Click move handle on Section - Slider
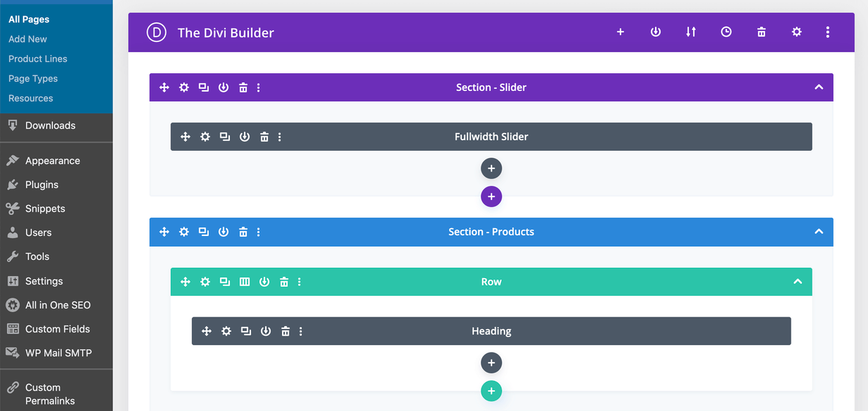The height and width of the screenshot is (411, 868). click(x=164, y=87)
